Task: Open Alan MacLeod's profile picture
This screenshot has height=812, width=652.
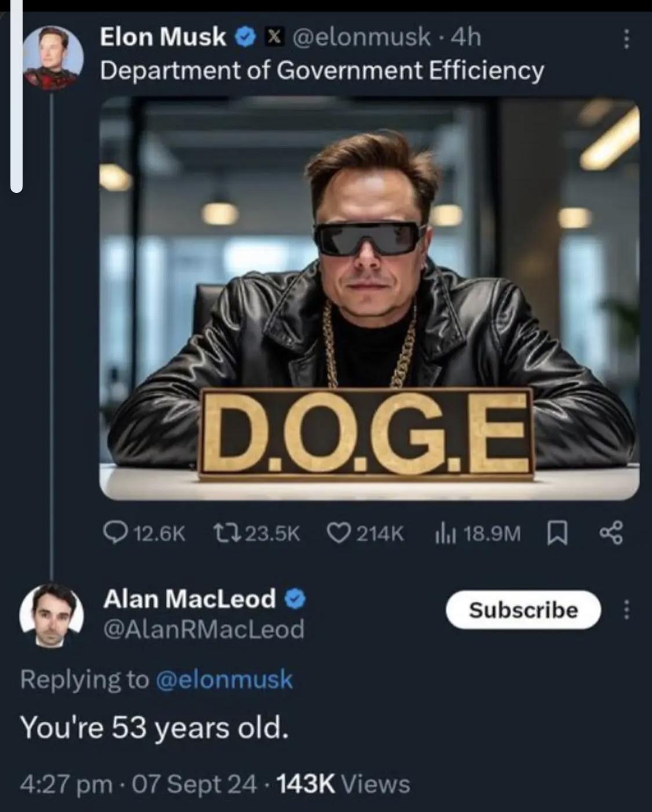Action: pyautogui.click(x=52, y=615)
